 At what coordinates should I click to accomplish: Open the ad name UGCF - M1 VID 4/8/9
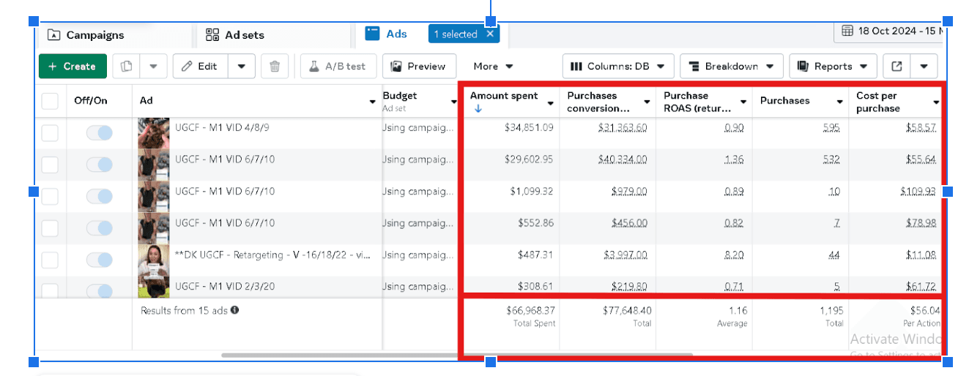[x=222, y=127]
